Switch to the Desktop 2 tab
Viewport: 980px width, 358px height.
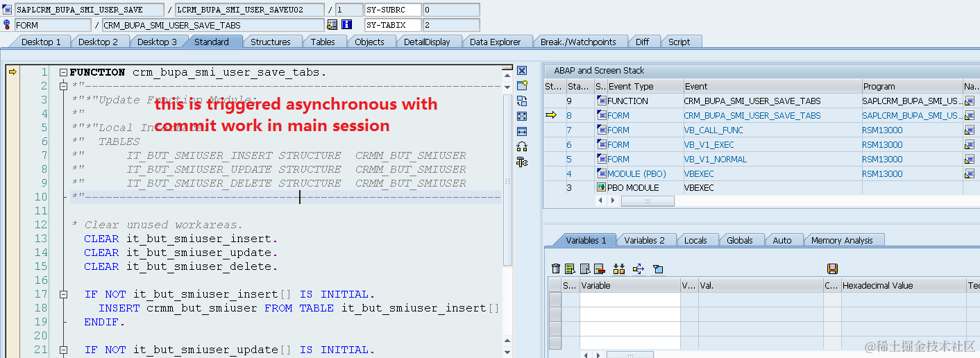coord(98,42)
